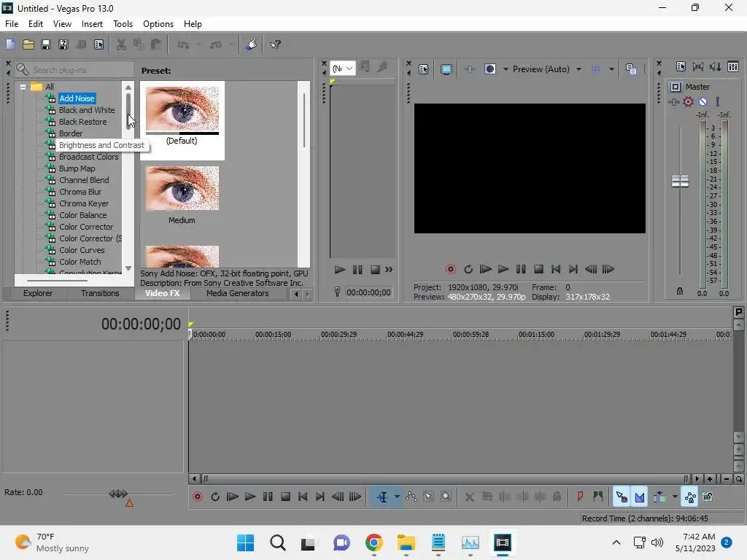Click the Paste clipboard icon

[x=156, y=44]
